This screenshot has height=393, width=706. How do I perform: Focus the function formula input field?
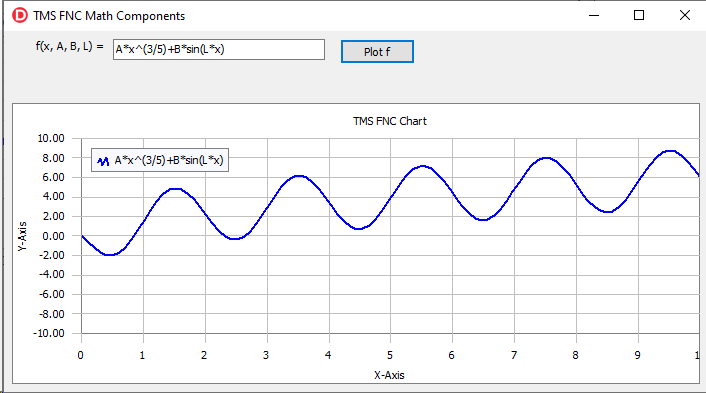pyautogui.click(x=219, y=50)
